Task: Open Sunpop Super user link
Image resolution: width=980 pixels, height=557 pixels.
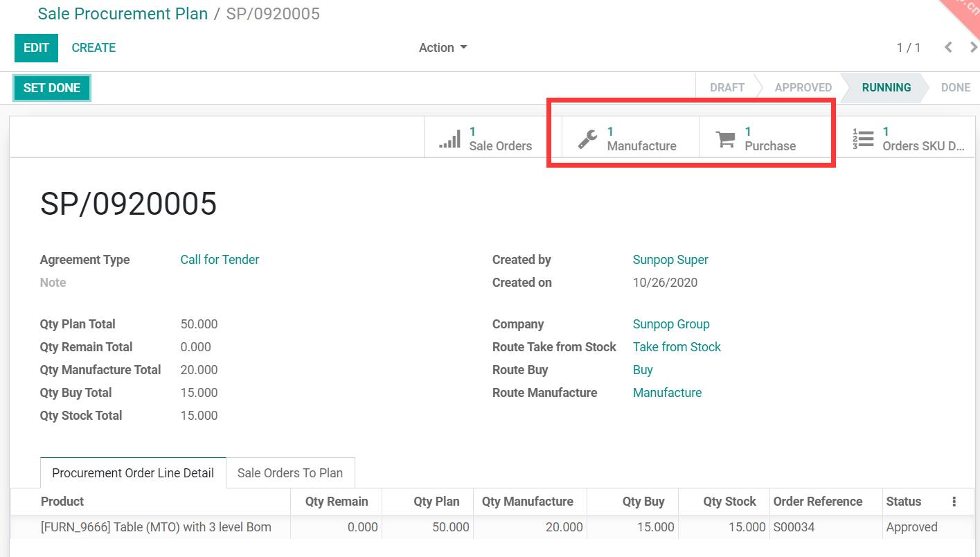Action: pyautogui.click(x=670, y=260)
